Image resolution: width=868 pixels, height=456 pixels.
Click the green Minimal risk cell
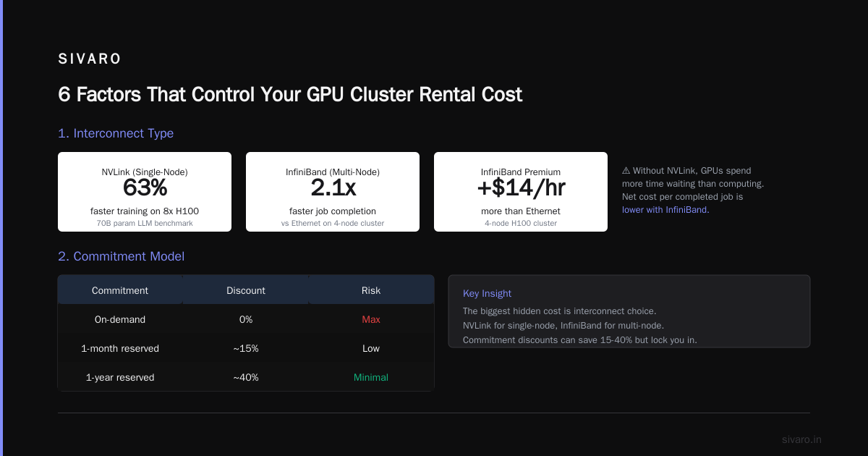coord(371,377)
